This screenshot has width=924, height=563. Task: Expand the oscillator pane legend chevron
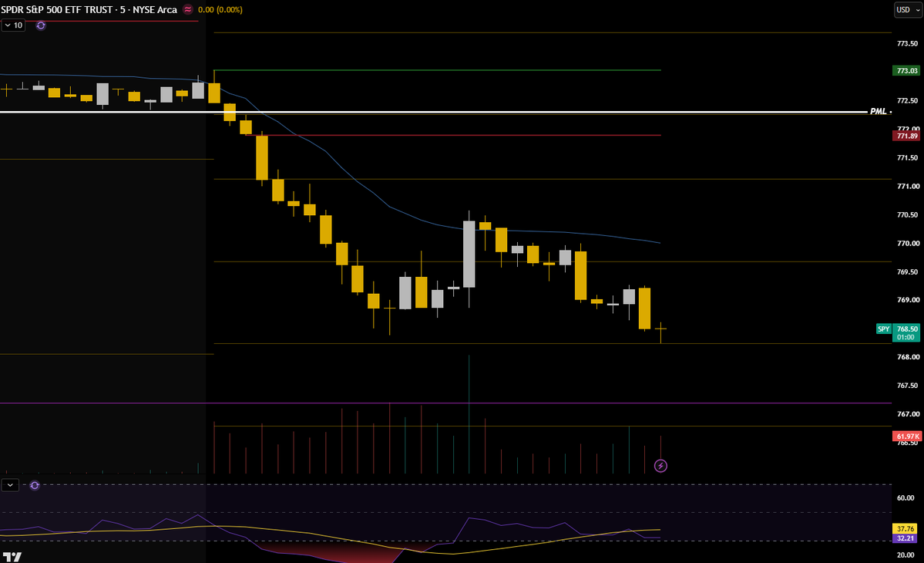coord(10,485)
